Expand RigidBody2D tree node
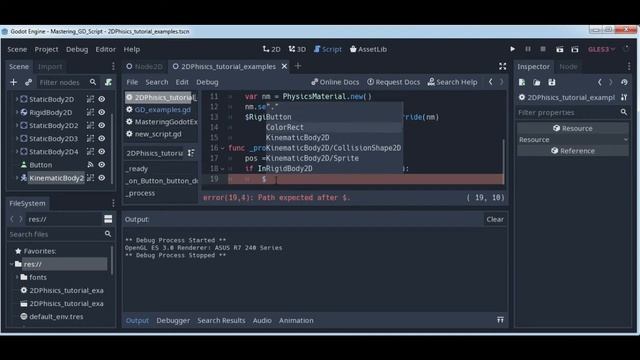The width and height of the screenshot is (640, 360). [x=17, y=112]
